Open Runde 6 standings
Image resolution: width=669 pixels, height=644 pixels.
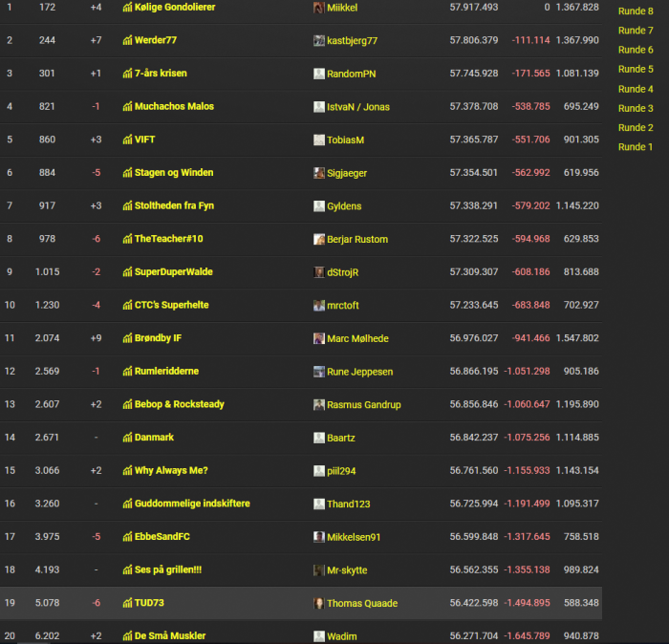(x=636, y=50)
